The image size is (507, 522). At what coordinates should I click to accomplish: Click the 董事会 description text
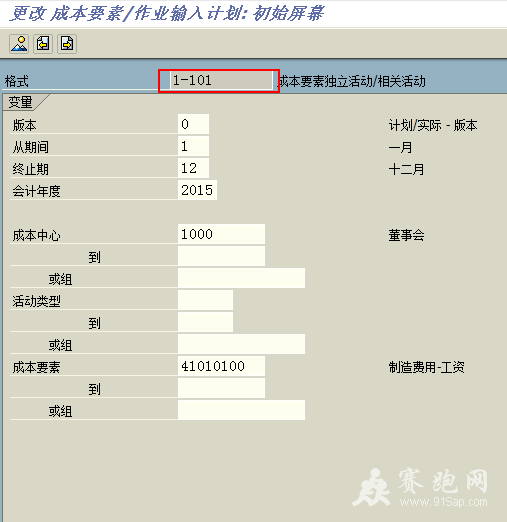[x=406, y=235]
